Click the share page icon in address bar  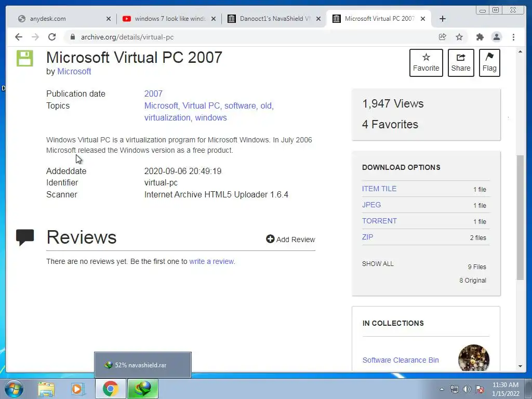click(x=443, y=37)
